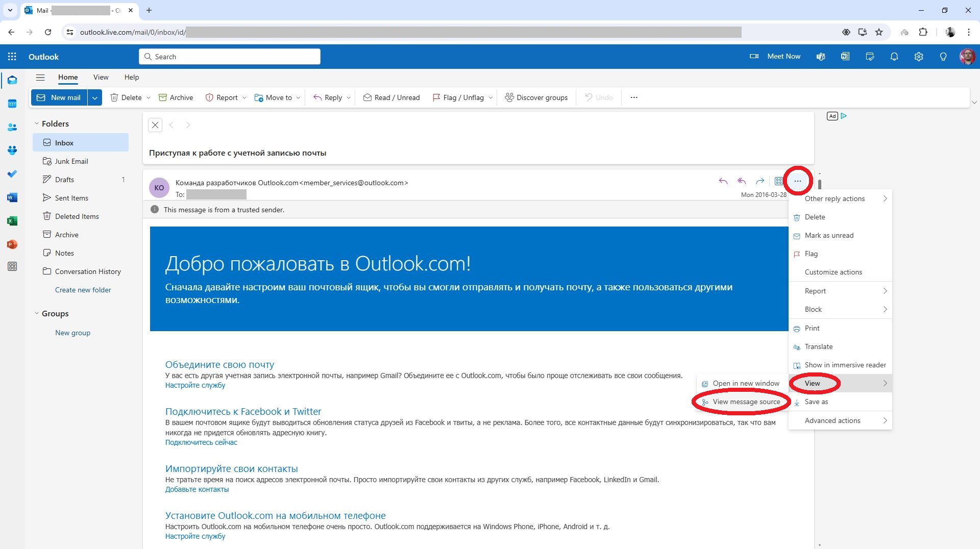This screenshot has width=980, height=549.
Task: Open ribbon overflow ellipsis
Action: 634,97
